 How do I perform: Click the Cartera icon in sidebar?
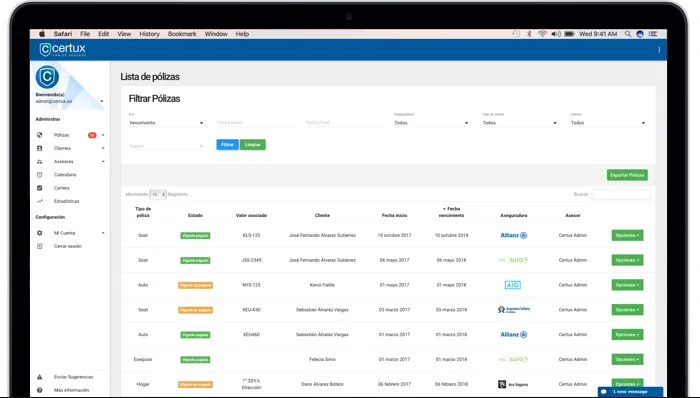coord(40,188)
